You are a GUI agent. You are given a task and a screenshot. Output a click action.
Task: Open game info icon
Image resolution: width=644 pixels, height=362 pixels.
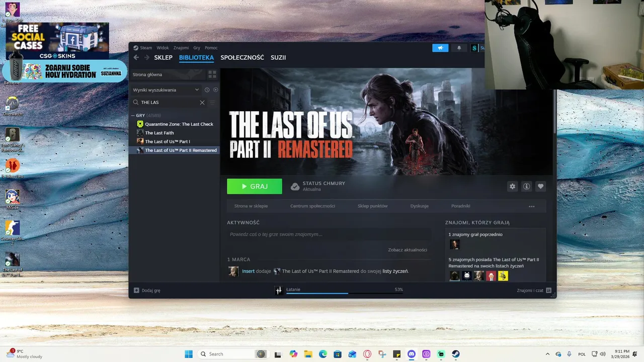(x=526, y=186)
